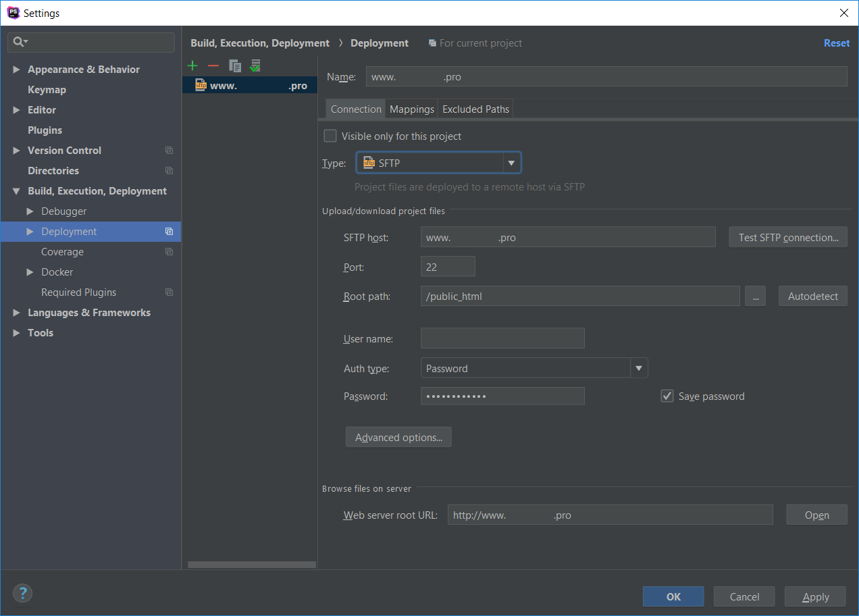Click Open next to web server URL
859x616 pixels.
(x=816, y=515)
